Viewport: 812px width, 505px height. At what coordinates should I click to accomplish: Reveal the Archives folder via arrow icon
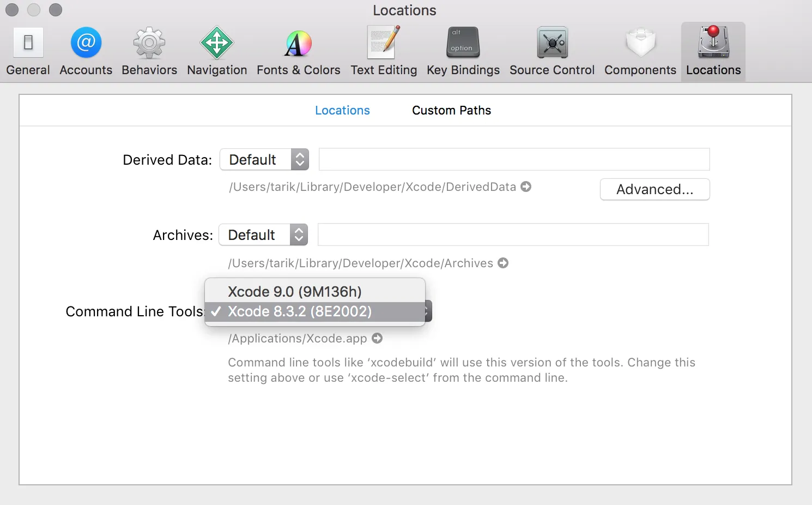tap(503, 263)
